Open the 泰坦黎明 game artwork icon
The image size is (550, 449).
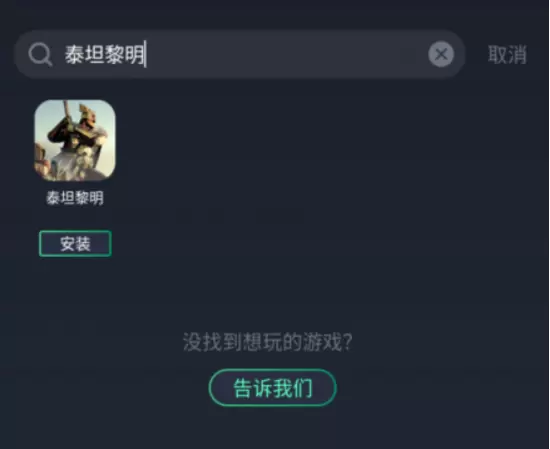point(75,140)
